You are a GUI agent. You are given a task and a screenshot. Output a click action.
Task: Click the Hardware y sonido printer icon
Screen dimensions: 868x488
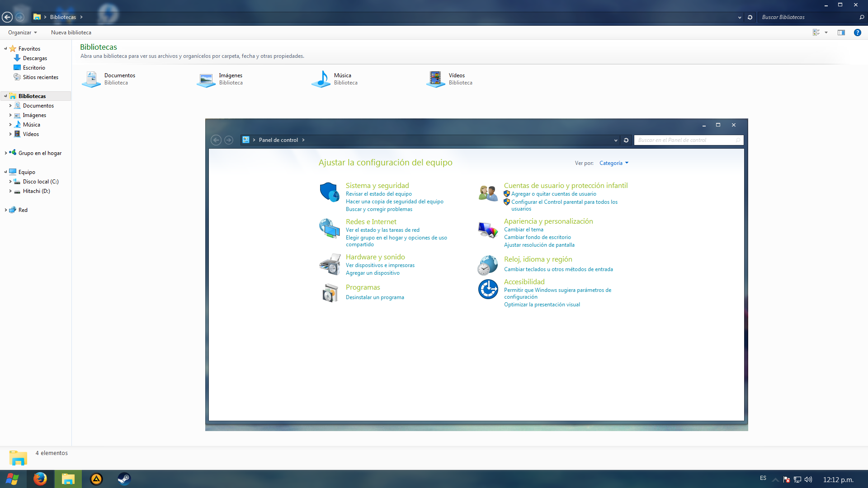tap(330, 264)
